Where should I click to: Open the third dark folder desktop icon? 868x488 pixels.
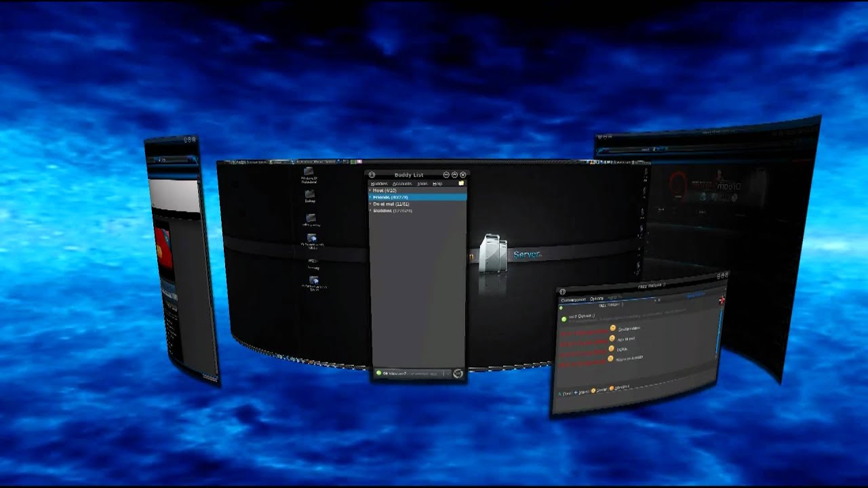(311, 218)
